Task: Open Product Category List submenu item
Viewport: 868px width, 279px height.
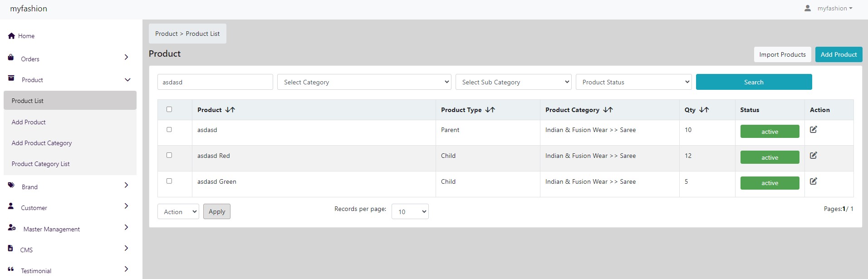Action: coord(40,164)
